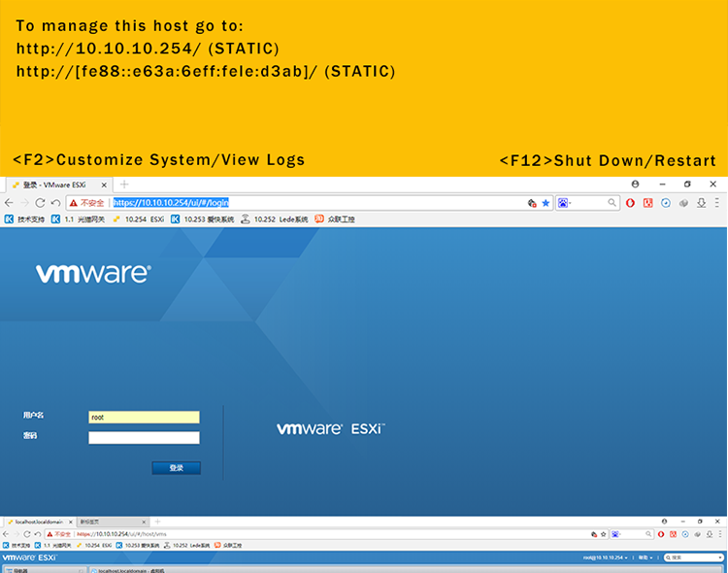728x573 pixels.
Task: Click the 密码 password field
Action: [144, 437]
